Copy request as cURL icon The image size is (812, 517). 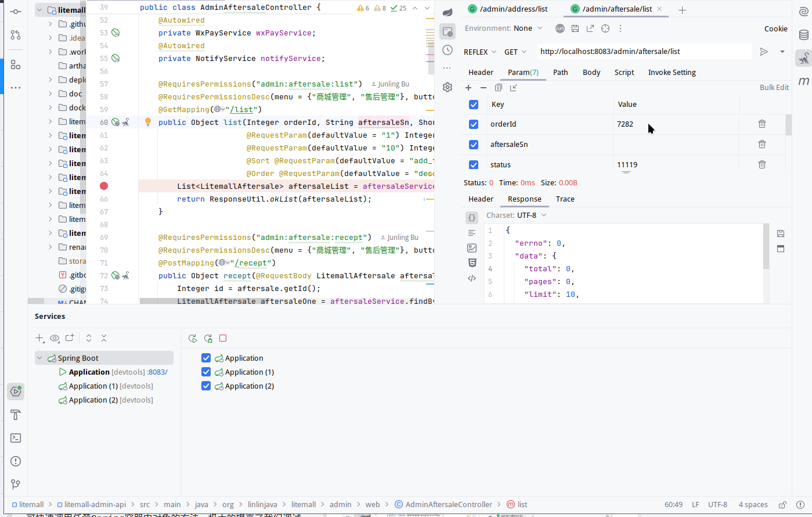click(x=560, y=28)
